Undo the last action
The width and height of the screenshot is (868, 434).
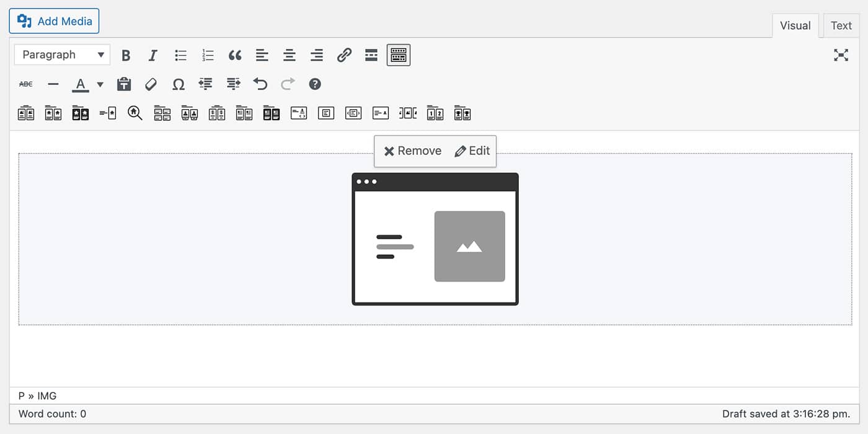click(260, 84)
